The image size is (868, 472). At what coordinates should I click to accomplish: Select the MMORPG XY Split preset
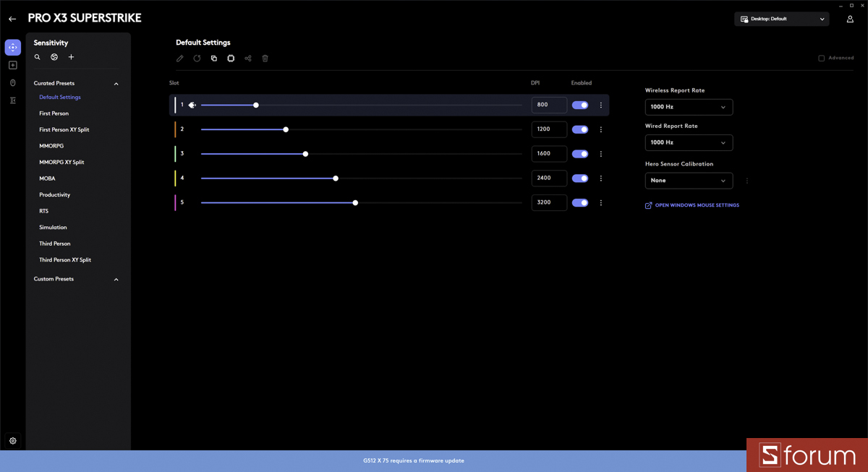61,163
